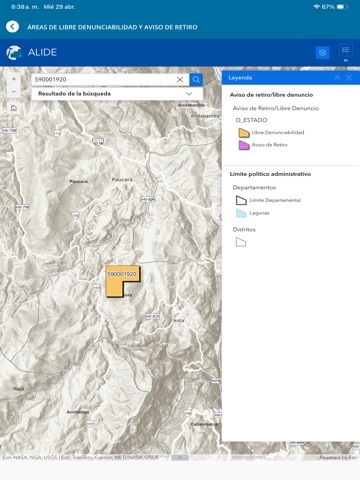Click the 'Resultado de la búsqueda' text
Image resolution: width=360 pixels, height=480 pixels.
(74, 94)
